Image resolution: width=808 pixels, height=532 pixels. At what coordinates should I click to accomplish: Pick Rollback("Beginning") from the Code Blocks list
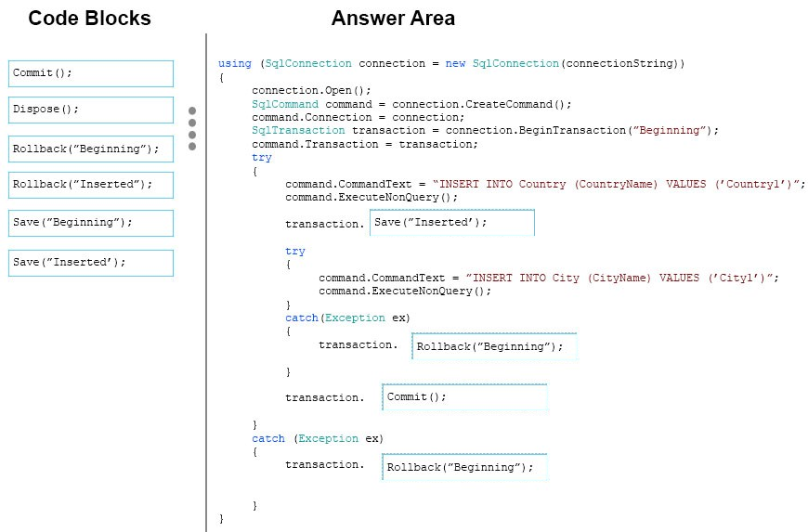coord(91,149)
